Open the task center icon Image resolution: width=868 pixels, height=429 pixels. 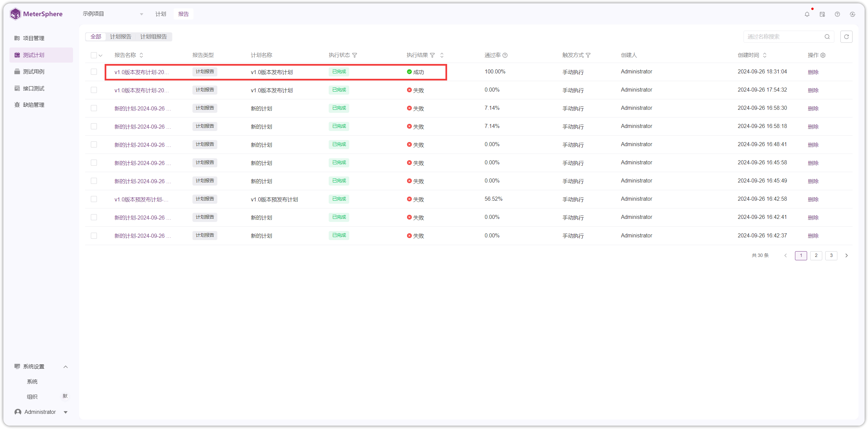point(822,14)
